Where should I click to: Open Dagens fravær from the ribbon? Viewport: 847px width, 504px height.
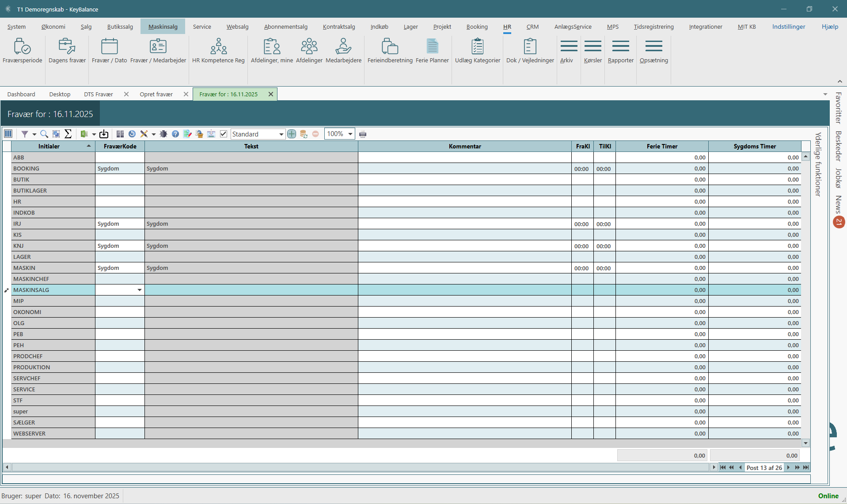click(x=67, y=51)
